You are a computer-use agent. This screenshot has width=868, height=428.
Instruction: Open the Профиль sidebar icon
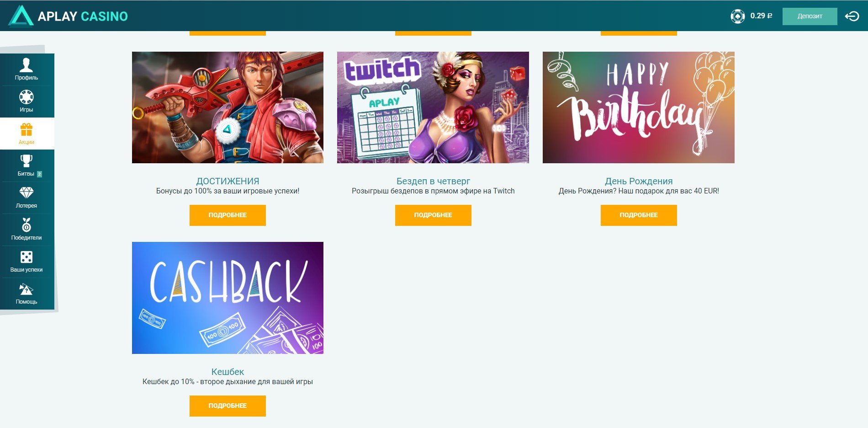[x=26, y=65]
